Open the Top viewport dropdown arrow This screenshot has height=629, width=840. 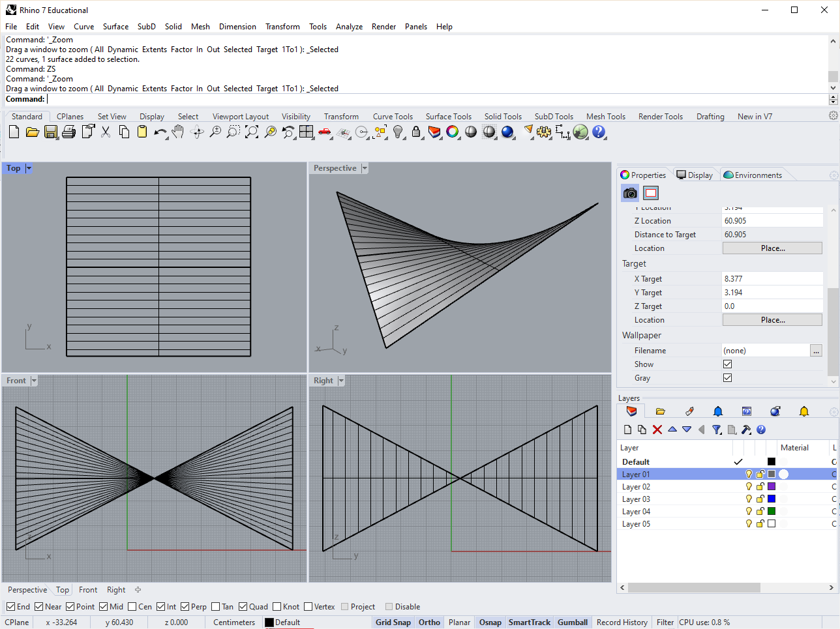pos(29,168)
